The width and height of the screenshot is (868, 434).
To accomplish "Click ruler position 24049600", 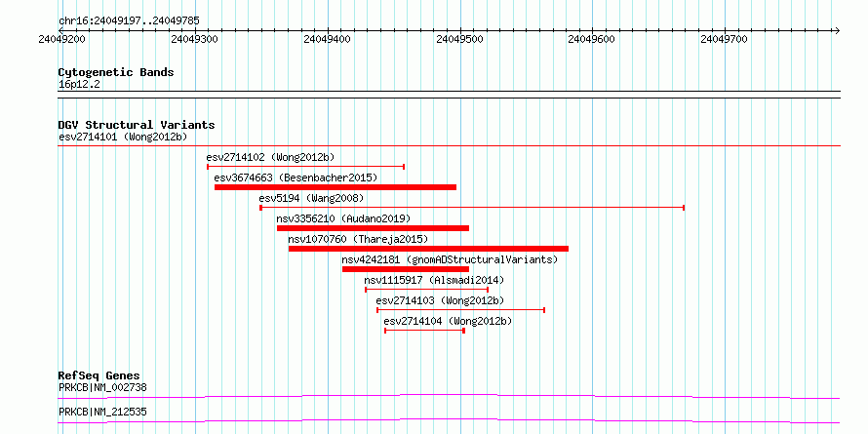I will click(592, 39).
